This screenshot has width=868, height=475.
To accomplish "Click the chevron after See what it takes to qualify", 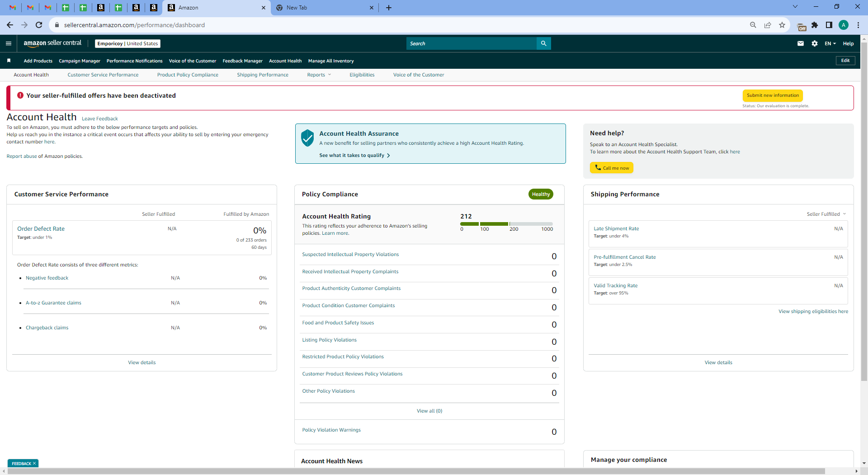I will [x=388, y=156].
